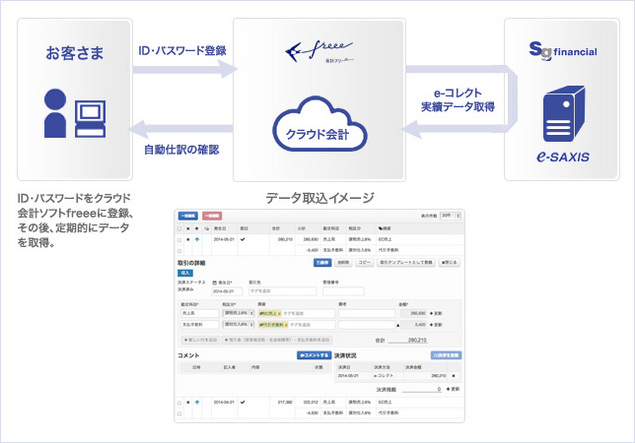Click the blue up-arrow icon in first row

198,240
